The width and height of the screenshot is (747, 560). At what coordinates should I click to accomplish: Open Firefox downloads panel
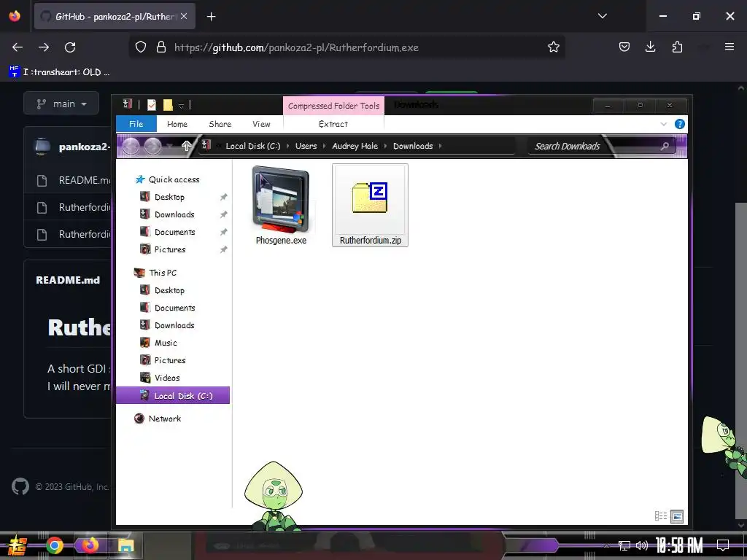pos(650,47)
